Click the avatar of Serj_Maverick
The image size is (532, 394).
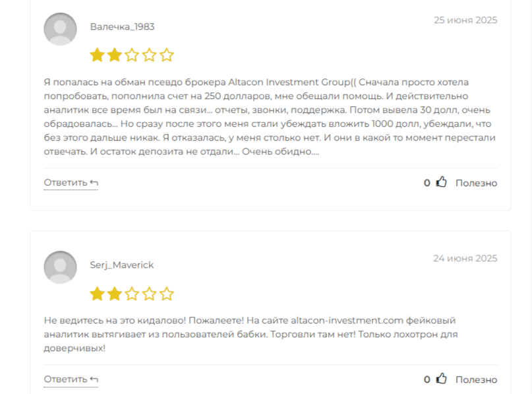point(60,267)
